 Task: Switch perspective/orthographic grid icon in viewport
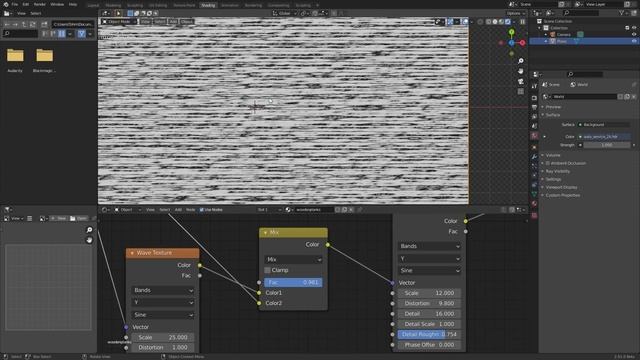point(520,91)
